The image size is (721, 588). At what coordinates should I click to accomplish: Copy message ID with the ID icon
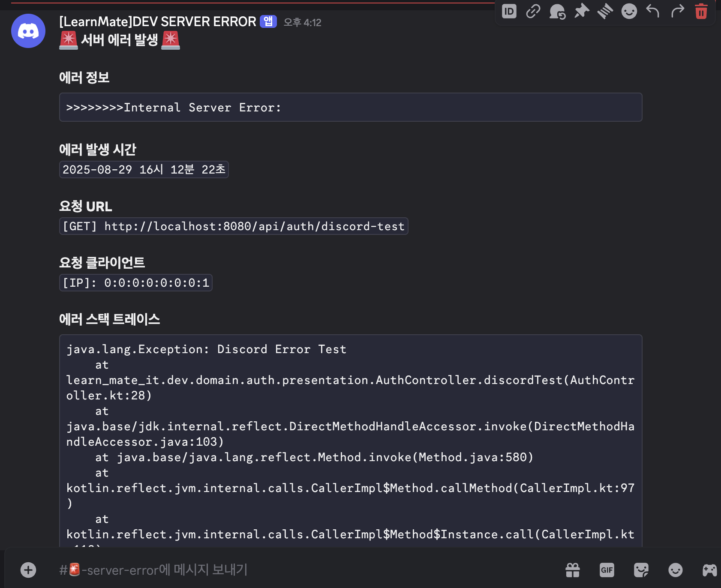(509, 11)
